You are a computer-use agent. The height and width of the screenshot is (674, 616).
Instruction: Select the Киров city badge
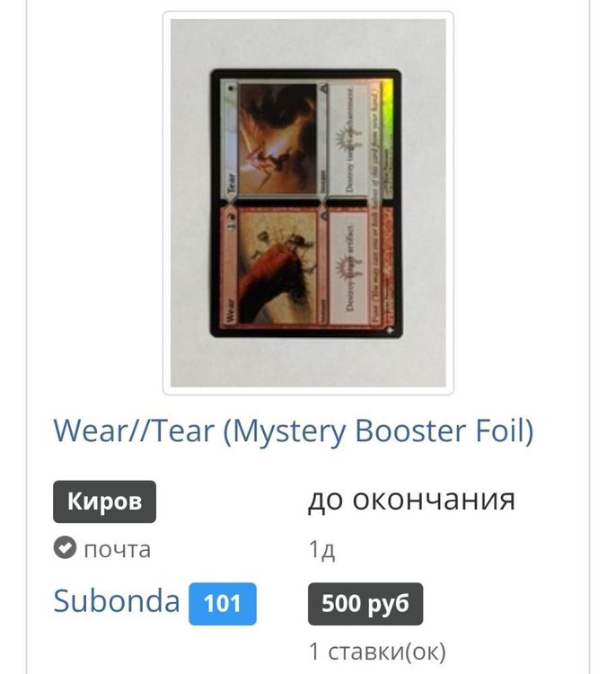pyautogui.click(x=104, y=501)
